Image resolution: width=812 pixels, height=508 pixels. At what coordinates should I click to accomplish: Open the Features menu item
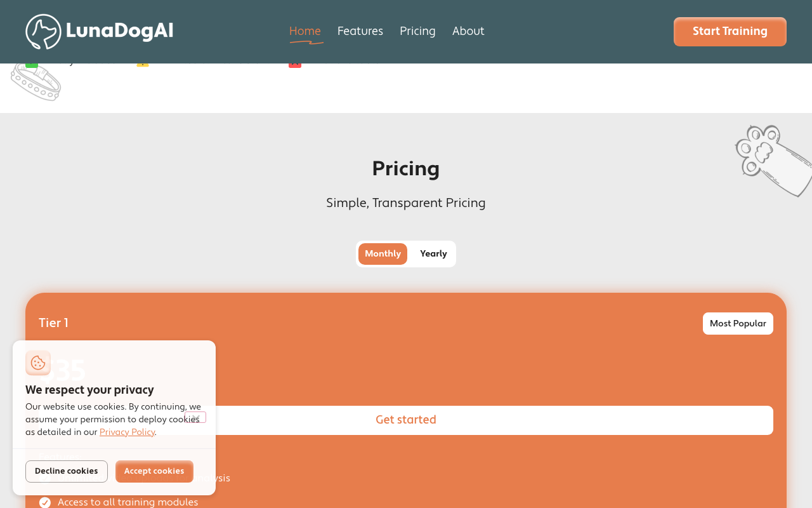pos(360,31)
